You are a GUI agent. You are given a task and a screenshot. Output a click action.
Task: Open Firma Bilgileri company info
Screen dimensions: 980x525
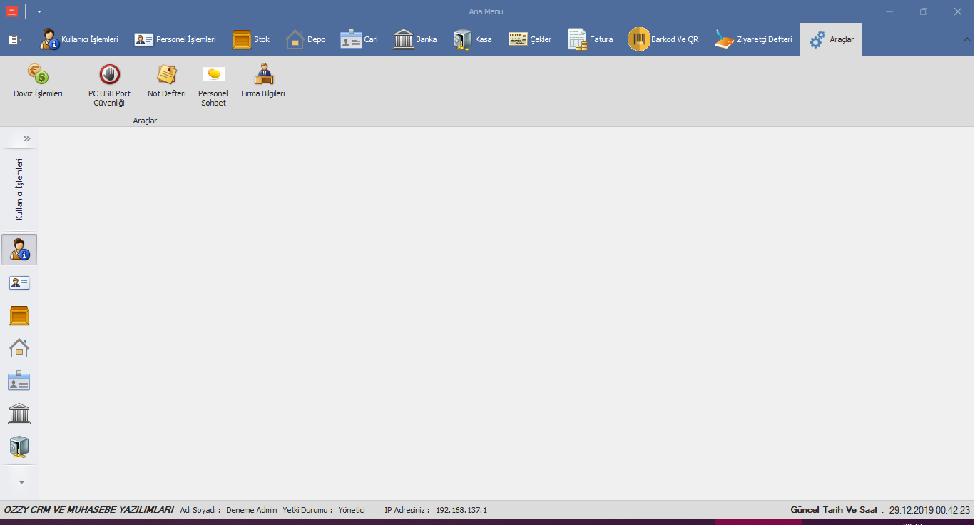pos(263,82)
